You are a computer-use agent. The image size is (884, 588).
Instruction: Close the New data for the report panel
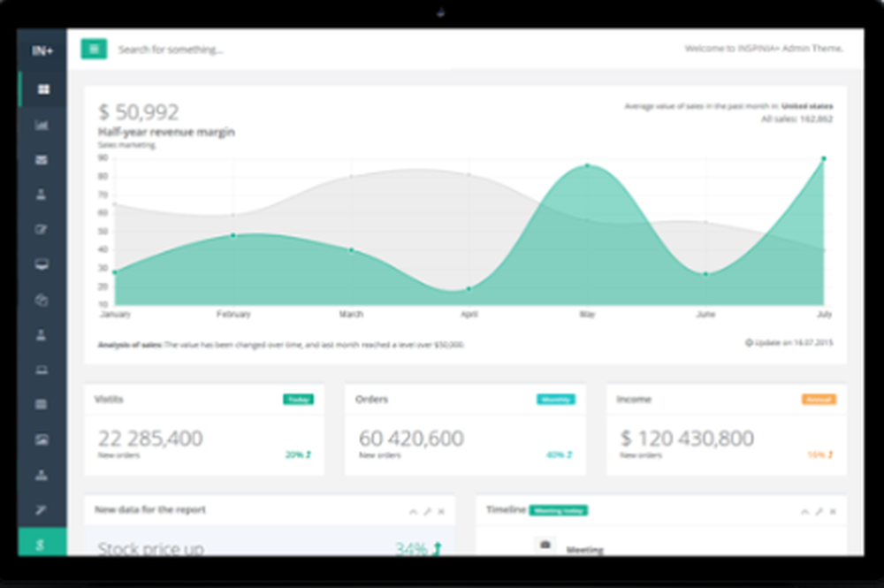[x=441, y=511]
